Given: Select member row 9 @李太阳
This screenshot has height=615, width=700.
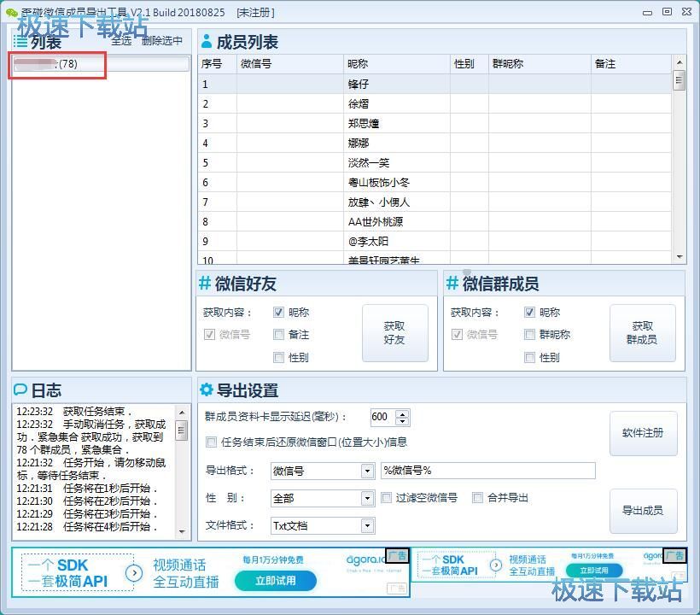Looking at the screenshot, I should pos(435,241).
